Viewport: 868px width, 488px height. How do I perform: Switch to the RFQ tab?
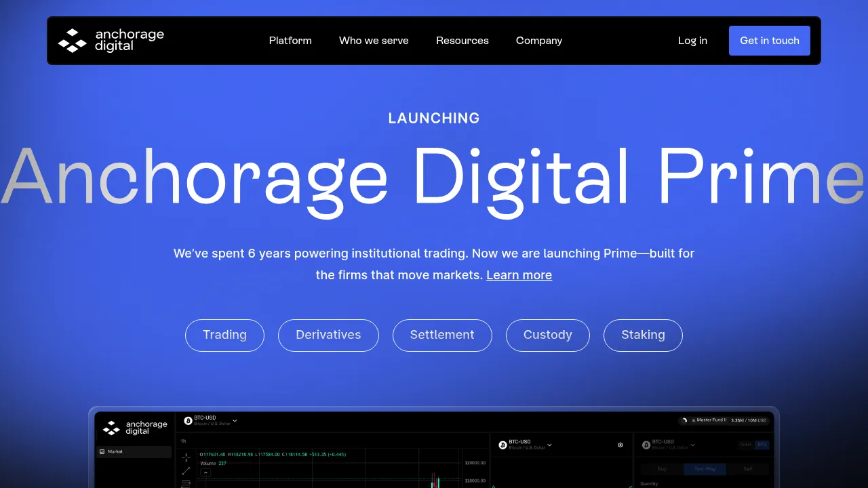[762, 445]
